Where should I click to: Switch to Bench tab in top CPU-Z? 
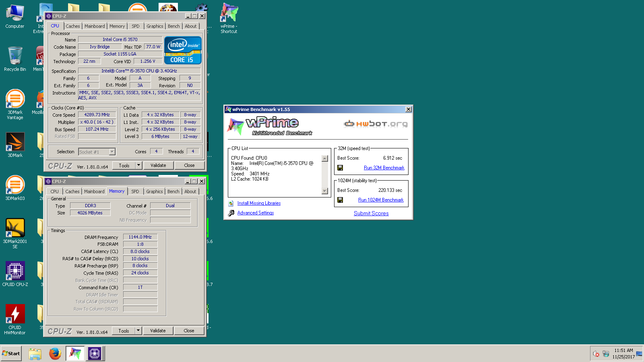[174, 26]
